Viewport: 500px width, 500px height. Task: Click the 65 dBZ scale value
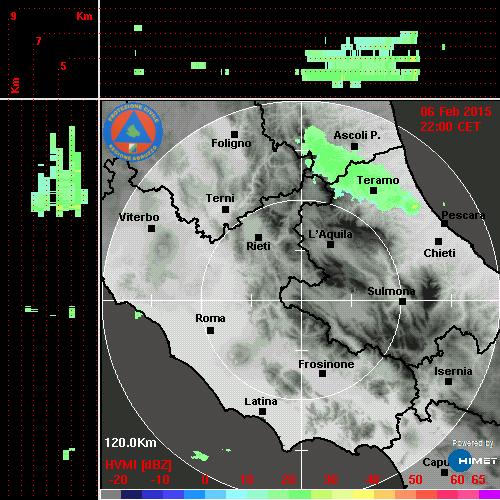(x=478, y=480)
